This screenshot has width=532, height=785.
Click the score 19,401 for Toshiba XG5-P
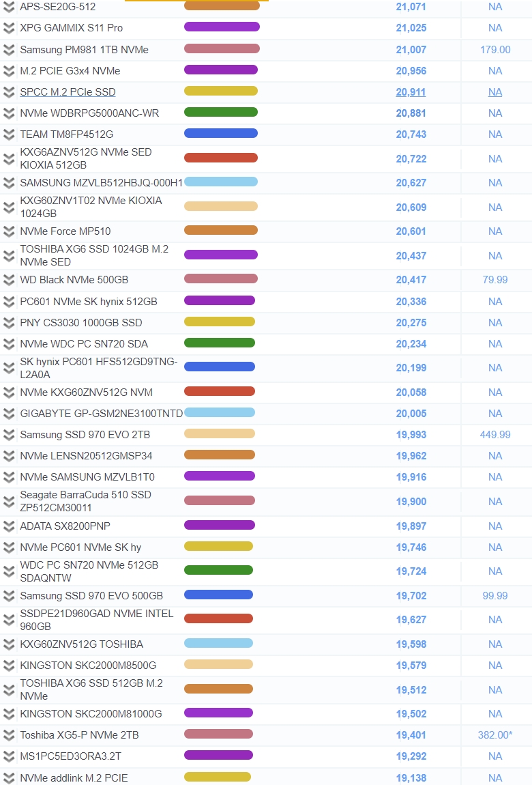click(x=411, y=735)
